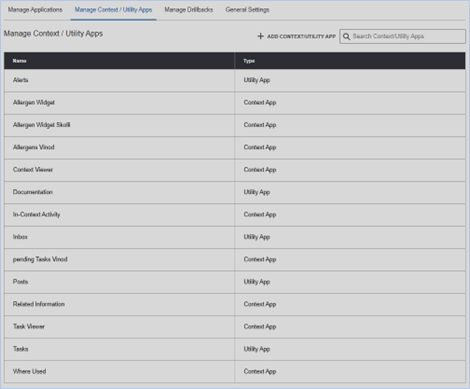This screenshot has width=470, height=389.
Task: Click the Context App type for Context Viewer
Action: tap(260, 169)
